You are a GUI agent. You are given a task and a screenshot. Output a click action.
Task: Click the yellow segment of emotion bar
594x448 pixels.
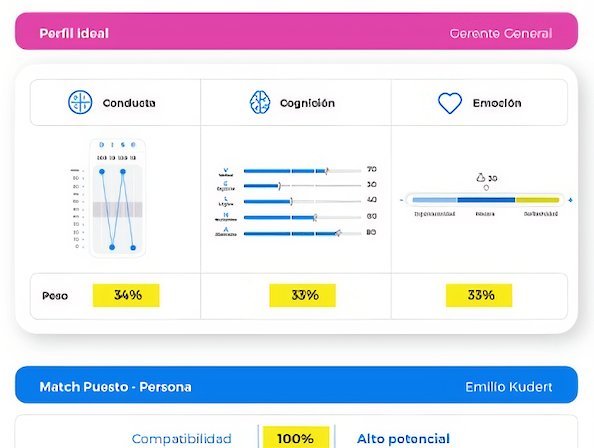pyautogui.click(x=538, y=200)
